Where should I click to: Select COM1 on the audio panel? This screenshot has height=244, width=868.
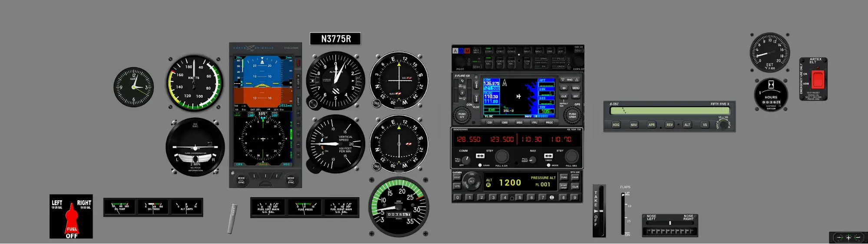[x=488, y=50]
